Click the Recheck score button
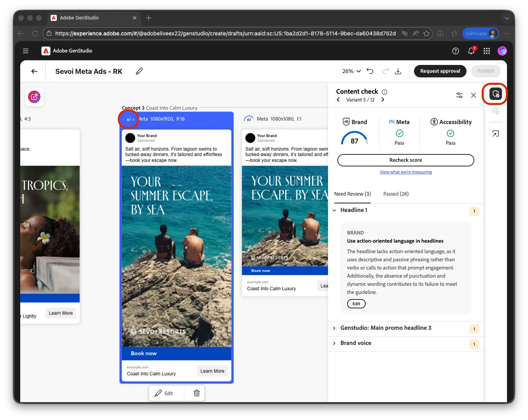This screenshot has width=528, height=420. click(406, 160)
